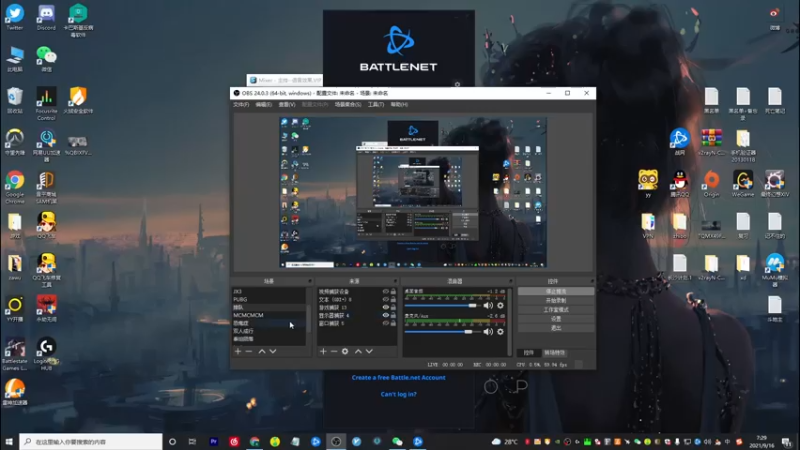Open OBS settings button in Controls
The image size is (800, 450).
point(556,319)
